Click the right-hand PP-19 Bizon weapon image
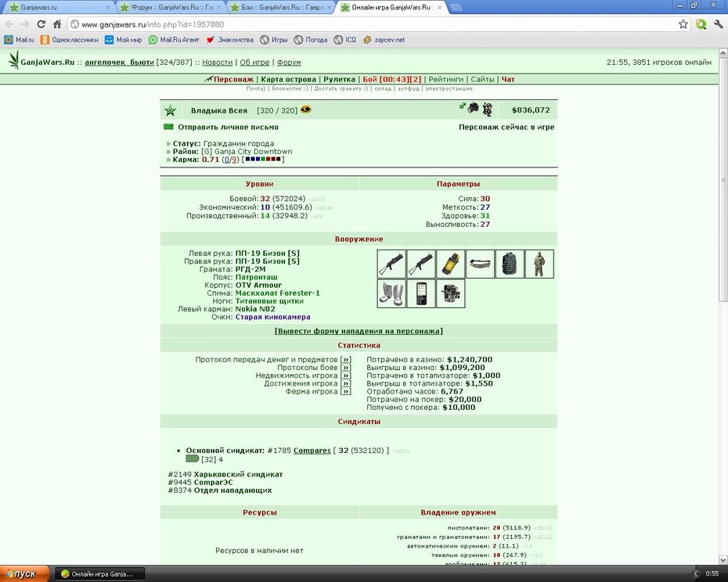The height and width of the screenshot is (582, 728). tap(421, 264)
